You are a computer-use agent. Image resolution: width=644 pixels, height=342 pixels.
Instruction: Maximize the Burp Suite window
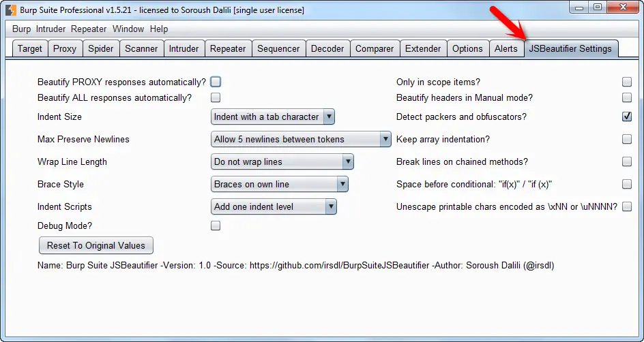point(598,7)
